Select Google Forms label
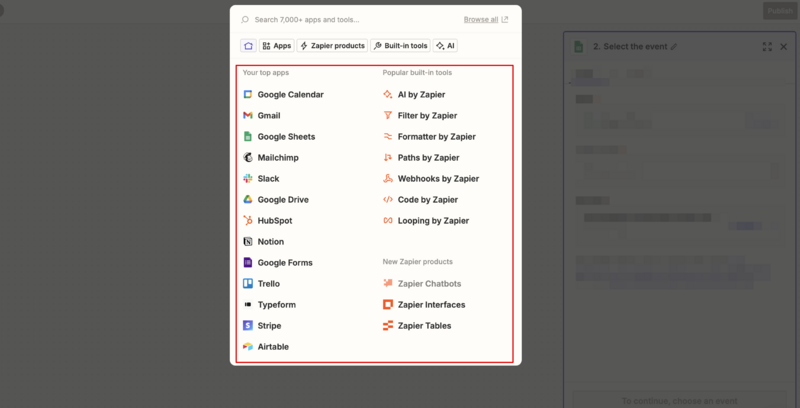The height and width of the screenshot is (408, 800). coord(285,263)
